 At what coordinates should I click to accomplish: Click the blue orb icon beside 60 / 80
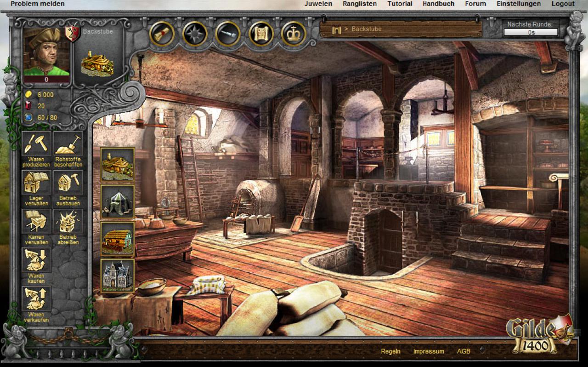coord(29,117)
